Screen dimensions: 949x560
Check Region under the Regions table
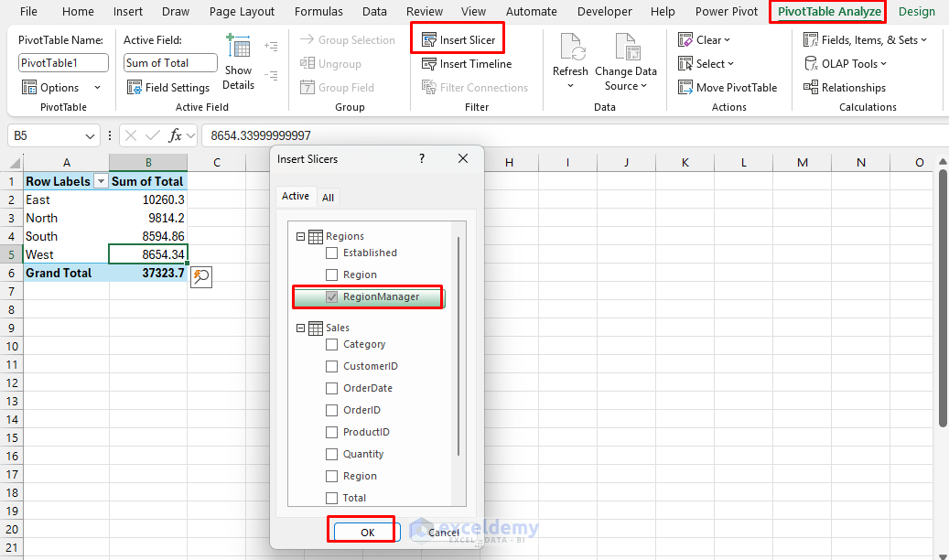click(x=331, y=275)
